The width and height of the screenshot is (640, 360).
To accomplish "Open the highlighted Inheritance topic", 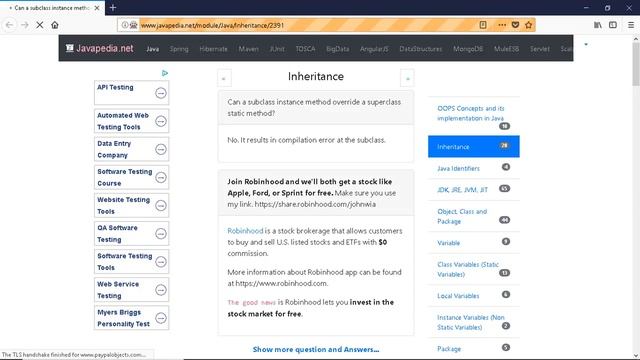I will (x=473, y=147).
